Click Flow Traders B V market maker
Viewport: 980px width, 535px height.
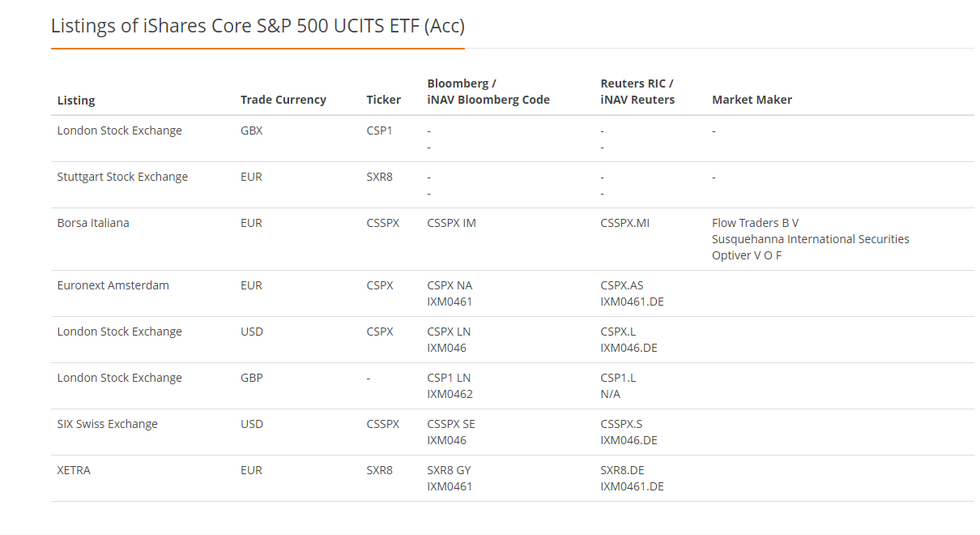[755, 223]
